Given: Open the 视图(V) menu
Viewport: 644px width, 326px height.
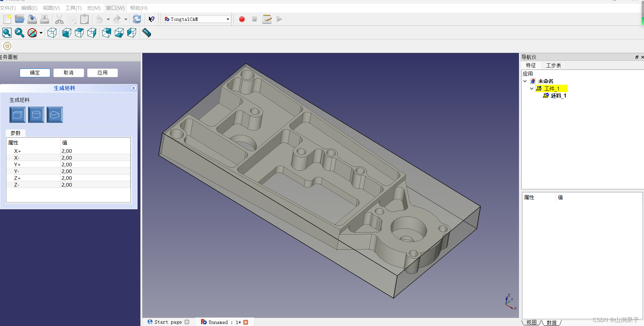Looking at the screenshot, I should click(x=51, y=8).
